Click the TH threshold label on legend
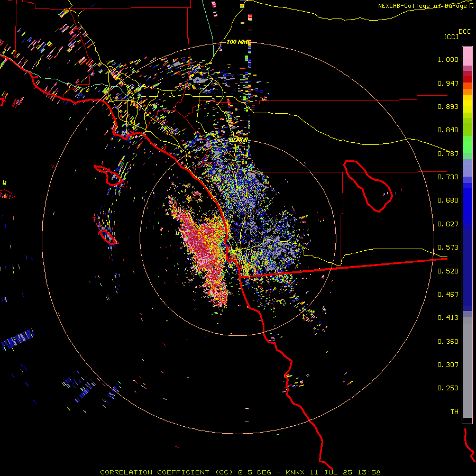This screenshot has height=476, width=476. coord(454,412)
